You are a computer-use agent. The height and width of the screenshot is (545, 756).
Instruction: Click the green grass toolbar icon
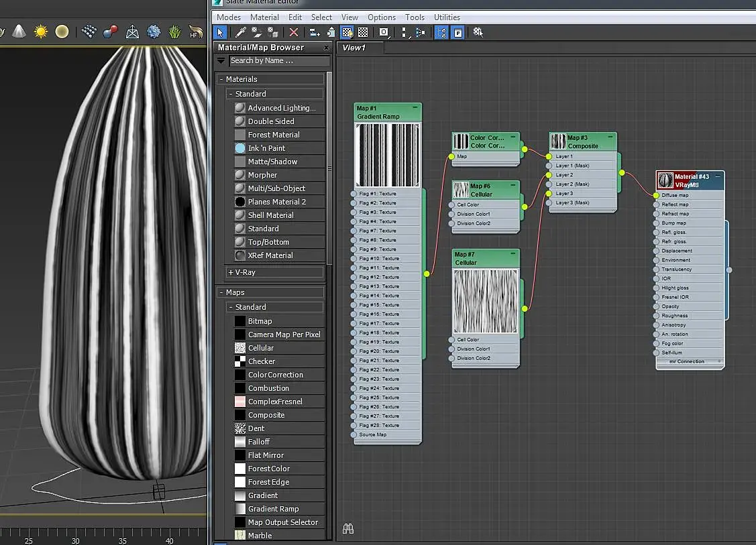(174, 32)
